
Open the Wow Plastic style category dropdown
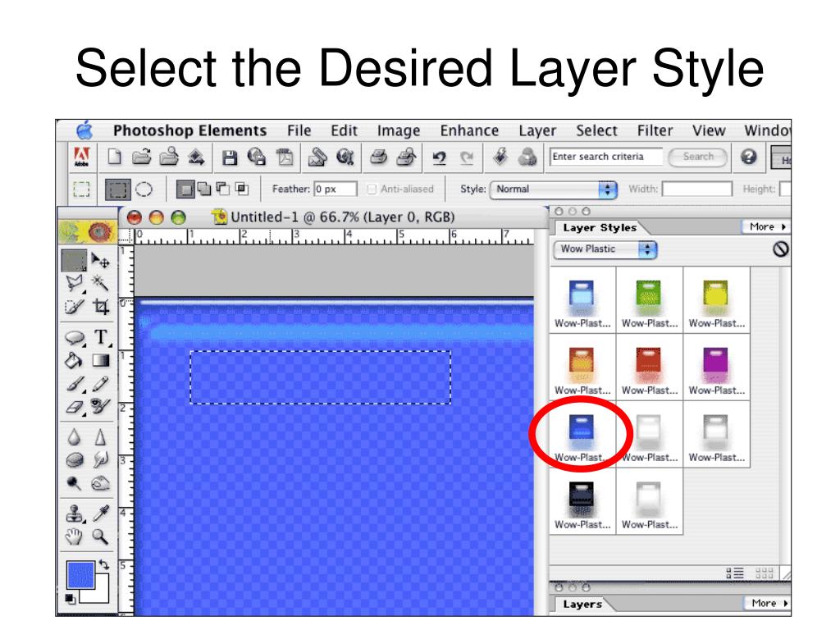(605, 249)
